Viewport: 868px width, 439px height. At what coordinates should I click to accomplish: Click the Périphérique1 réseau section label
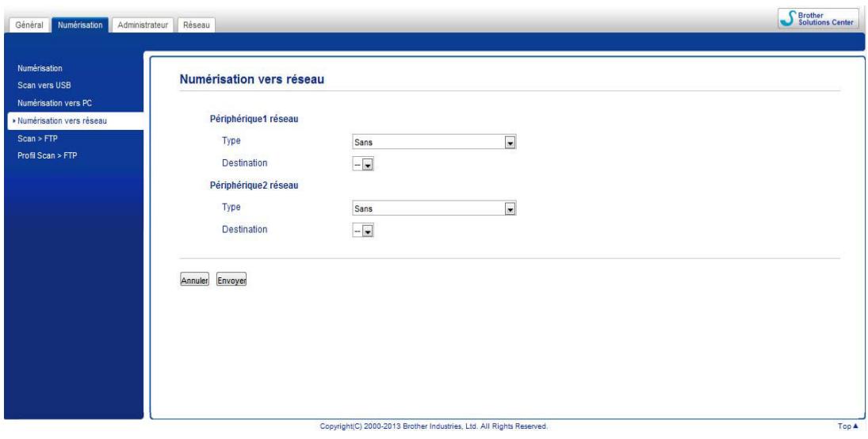tap(254, 119)
